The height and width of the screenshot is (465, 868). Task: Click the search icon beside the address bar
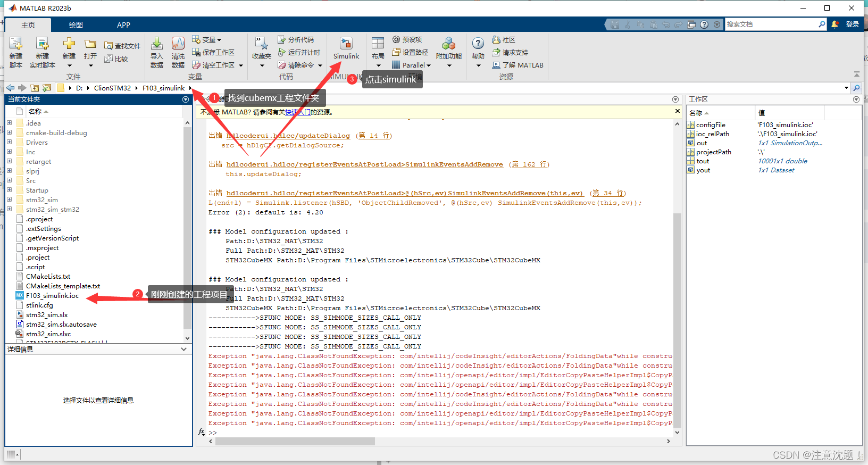pyautogui.click(x=856, y=88)
